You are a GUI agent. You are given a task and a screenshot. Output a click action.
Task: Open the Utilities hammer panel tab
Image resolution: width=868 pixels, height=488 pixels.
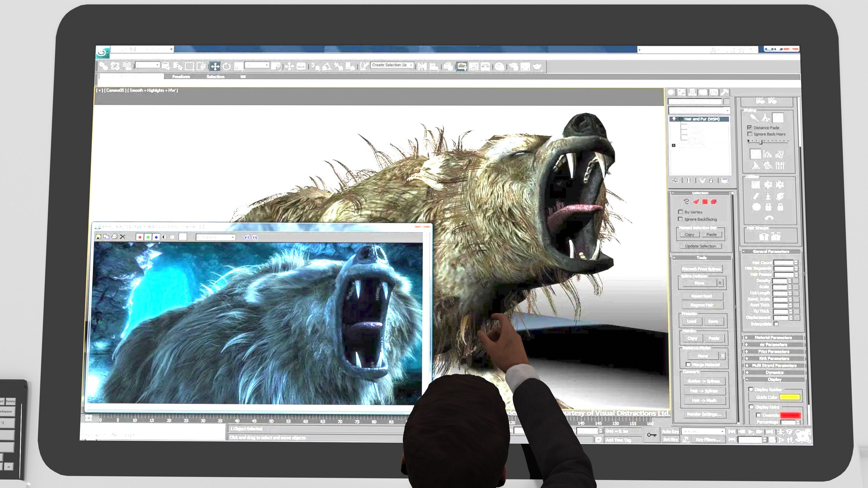point(725,92)
